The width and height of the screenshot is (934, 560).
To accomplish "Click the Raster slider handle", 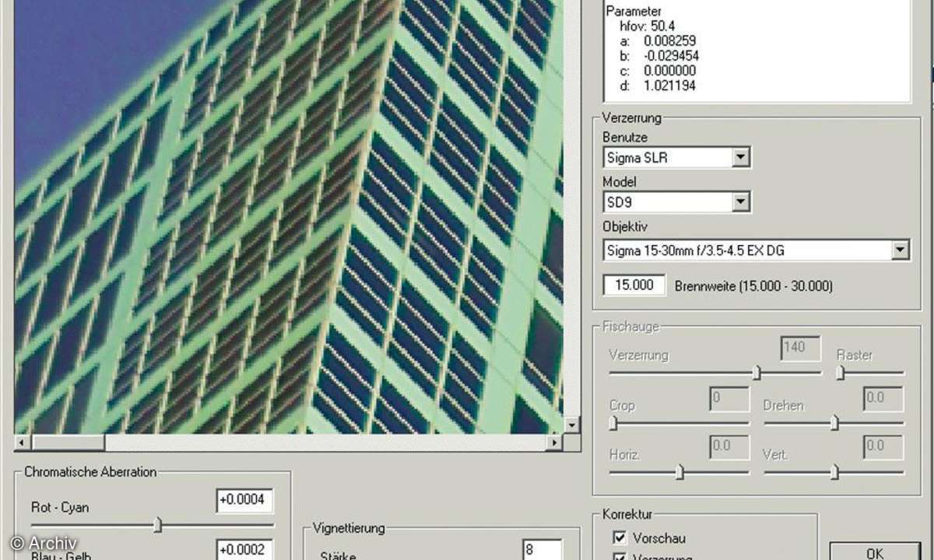I will coord(840,373).
